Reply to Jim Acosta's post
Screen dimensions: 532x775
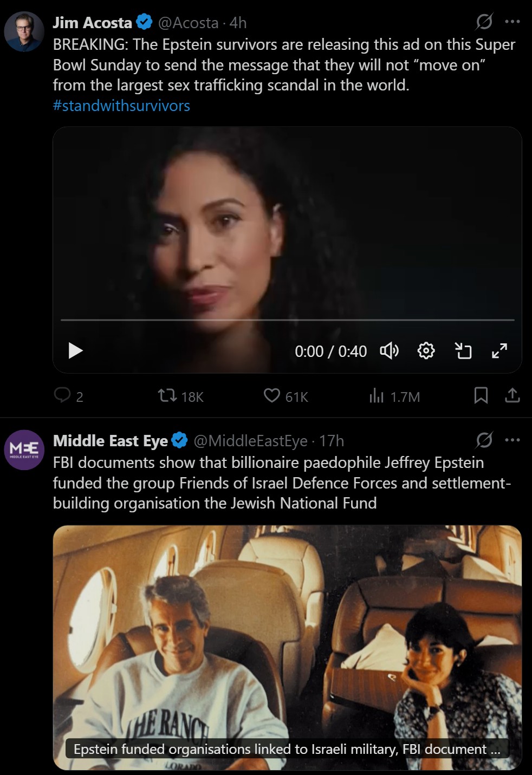pyautogui.click(x=63, y=396)
